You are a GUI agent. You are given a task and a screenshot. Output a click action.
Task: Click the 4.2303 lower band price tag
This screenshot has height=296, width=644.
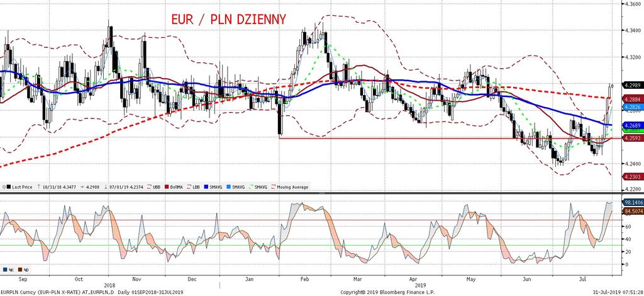(633, 176)
